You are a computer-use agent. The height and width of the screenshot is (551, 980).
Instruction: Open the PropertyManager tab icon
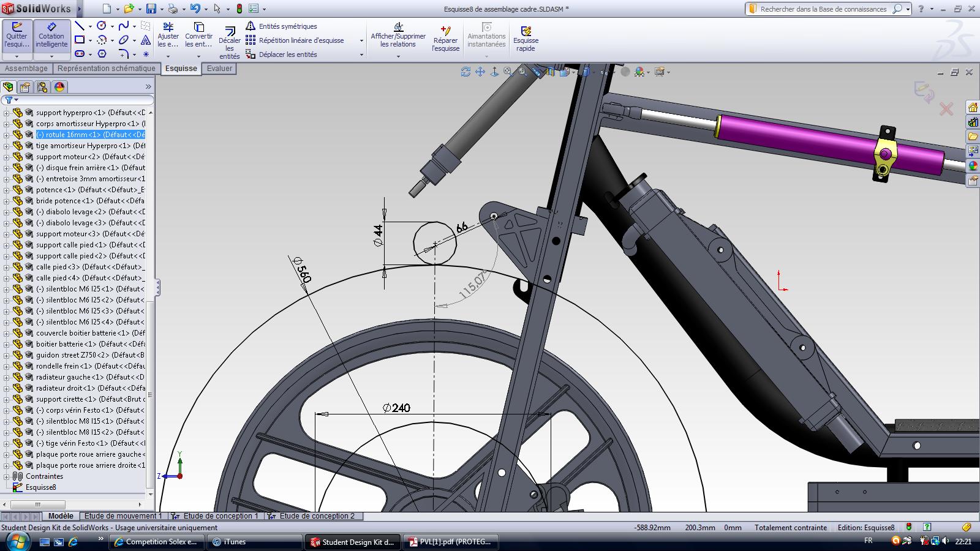pos(25,87)
